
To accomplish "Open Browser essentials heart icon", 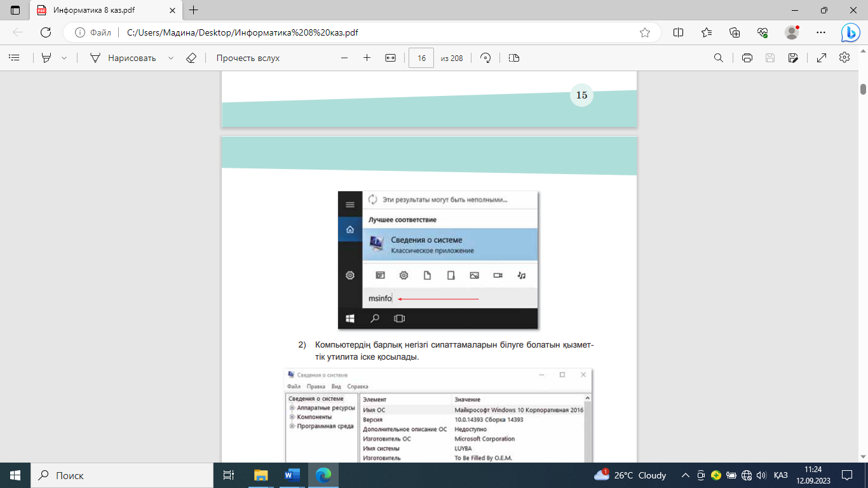I will click(763, 32).
